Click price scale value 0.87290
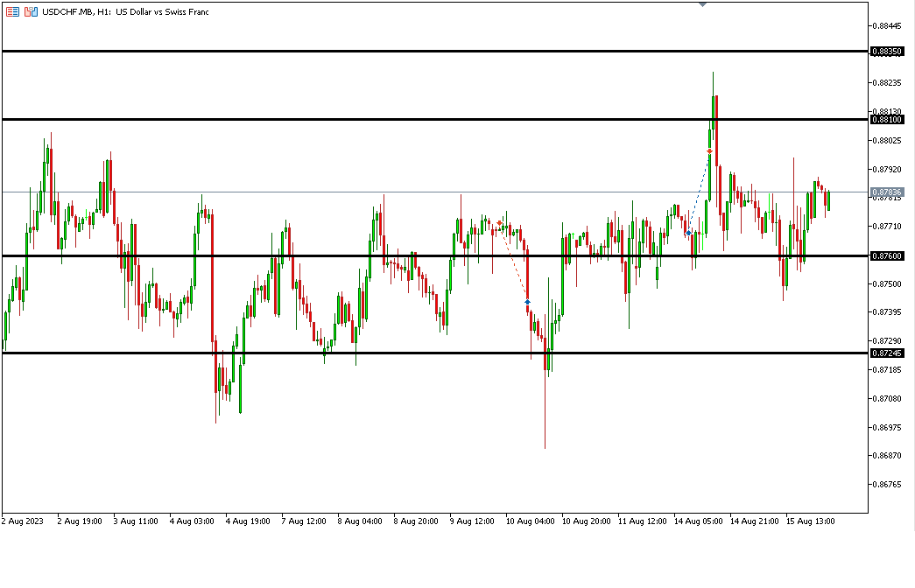 click(887, 340)
